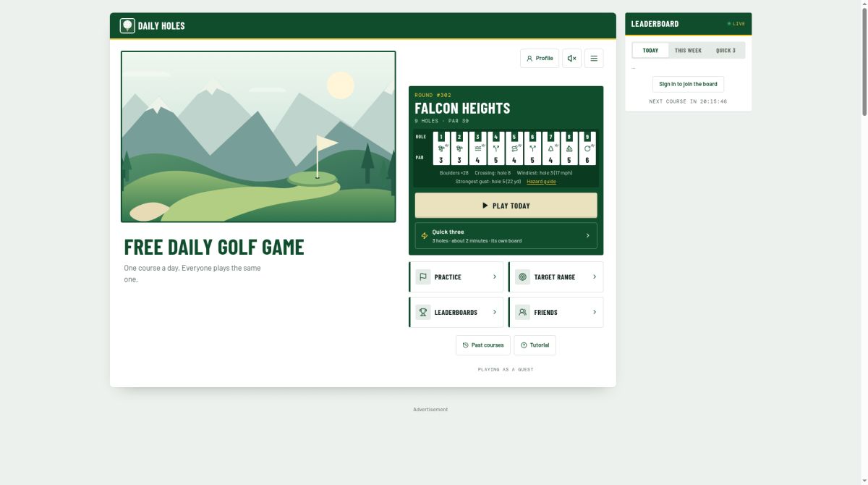This screenshot has width=868, height=485.
Task: Switch leaderboard to This Week tab
Action: coord(688,51)
